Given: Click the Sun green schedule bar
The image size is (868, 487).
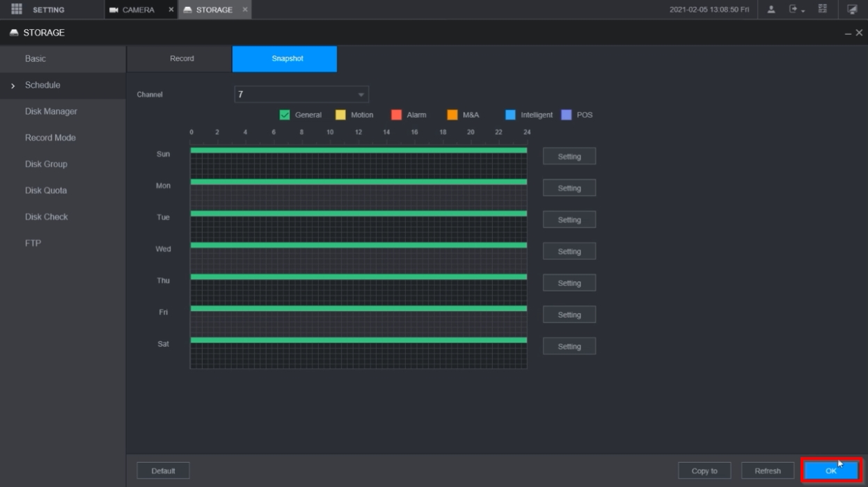Looking at the screenshot, I should click(358, 150).
